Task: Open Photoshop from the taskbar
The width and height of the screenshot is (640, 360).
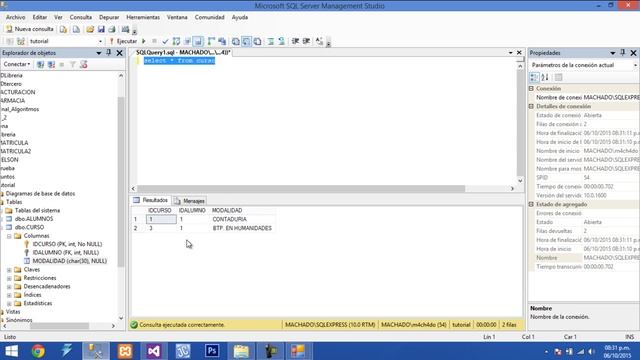Action: (x=212, y=351)
